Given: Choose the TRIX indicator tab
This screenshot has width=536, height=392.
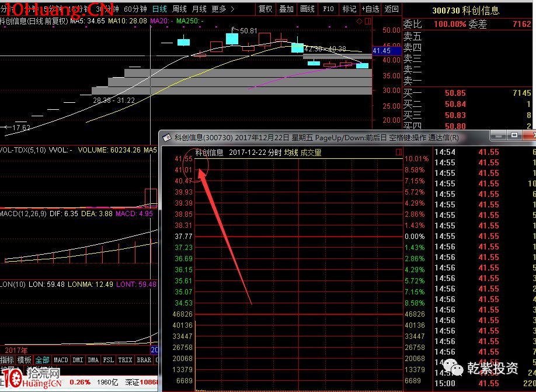Looking at the screenshot, I should (x=125, y=360).
